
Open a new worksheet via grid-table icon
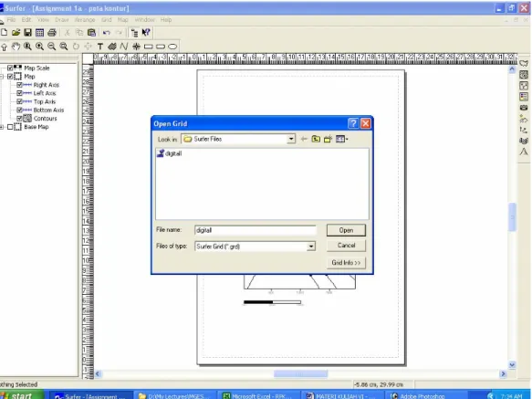[40, 33]
